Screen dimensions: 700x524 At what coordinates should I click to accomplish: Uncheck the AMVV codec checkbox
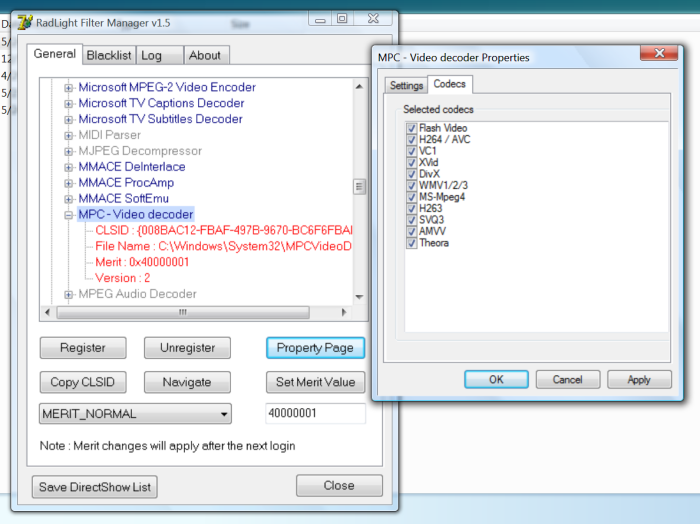411,232
